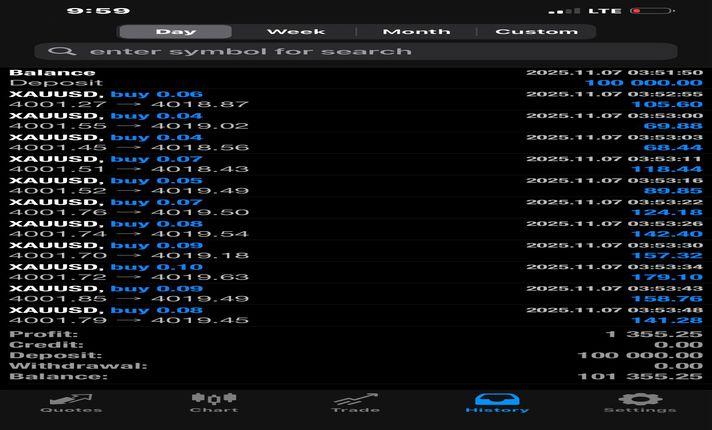Select deposit amount 100 000.00 in list
Image resolution: width=712 pixels, height=430 pixels.
[x=643, y=83]
